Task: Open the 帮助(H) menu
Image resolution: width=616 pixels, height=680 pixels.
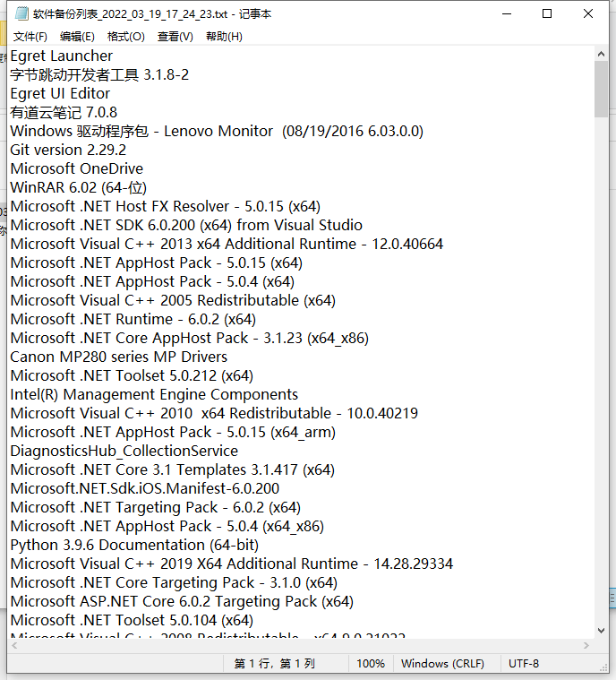Action: click(x=224, y=37)
